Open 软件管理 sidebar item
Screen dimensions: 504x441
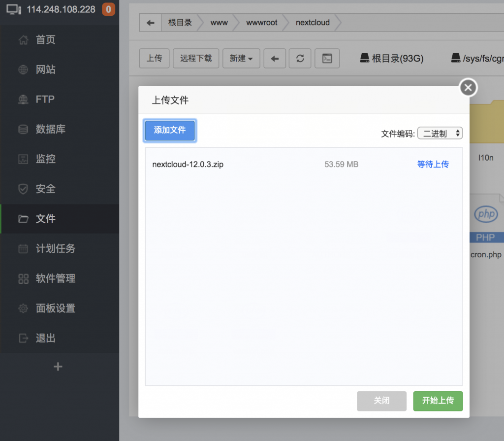click(55, 278)
